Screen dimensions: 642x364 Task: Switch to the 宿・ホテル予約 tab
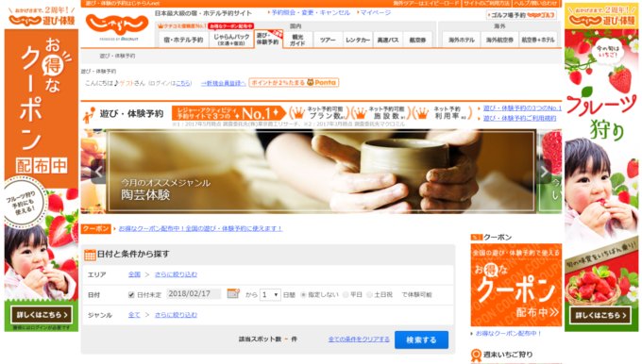click(183, 40)
